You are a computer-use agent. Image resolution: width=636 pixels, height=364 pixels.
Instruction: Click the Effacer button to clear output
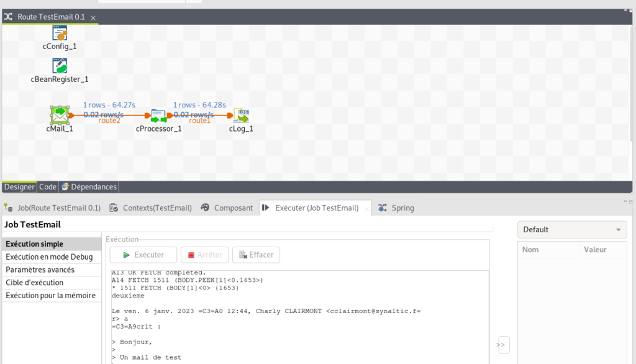click(x=255, y=254)
